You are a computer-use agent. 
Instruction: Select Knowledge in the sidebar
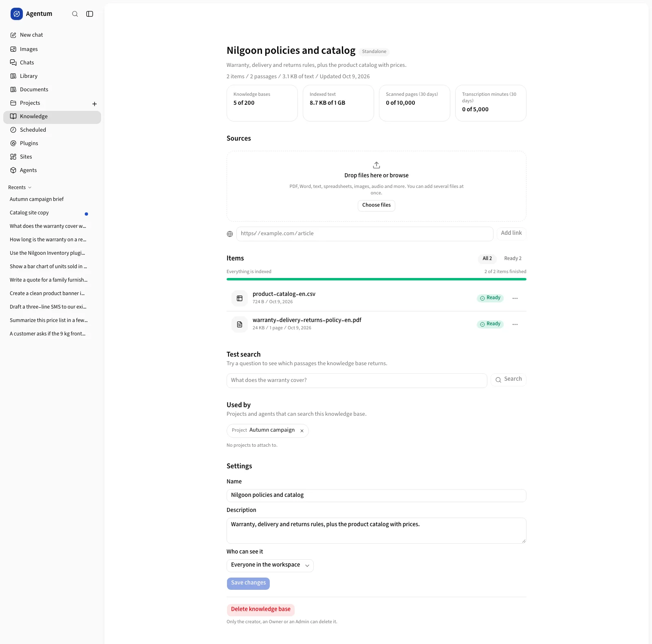(52, 117)
